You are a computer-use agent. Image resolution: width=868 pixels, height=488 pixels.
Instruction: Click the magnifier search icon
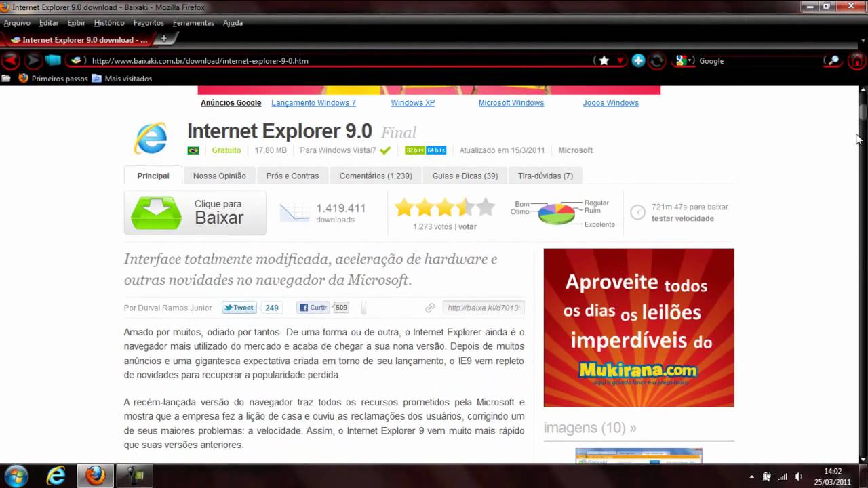833,60
